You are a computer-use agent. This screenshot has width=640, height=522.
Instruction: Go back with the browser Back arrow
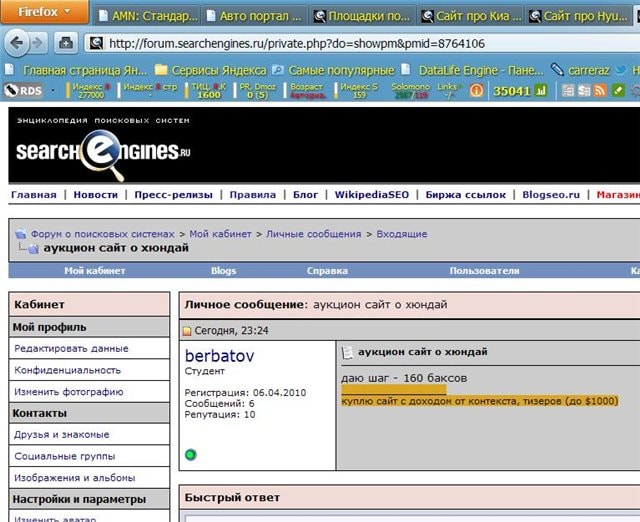tap(16, 43)
